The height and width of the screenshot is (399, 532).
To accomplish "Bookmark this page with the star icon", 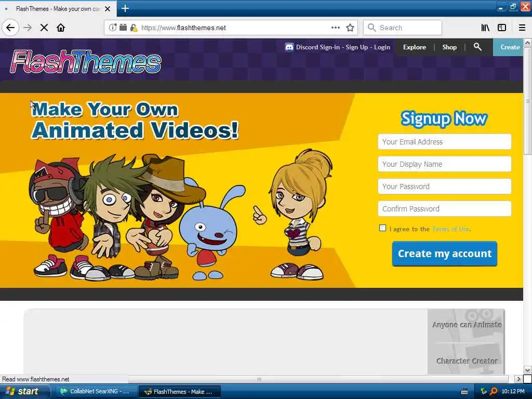I will tap(350, 28).
